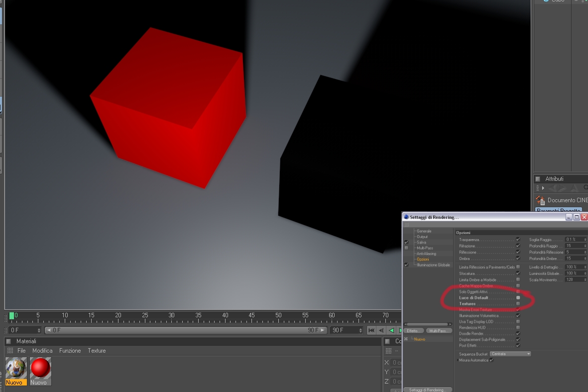Click the Effetto... button
Screen dimensions: 588x392
(x=413, y=331)
